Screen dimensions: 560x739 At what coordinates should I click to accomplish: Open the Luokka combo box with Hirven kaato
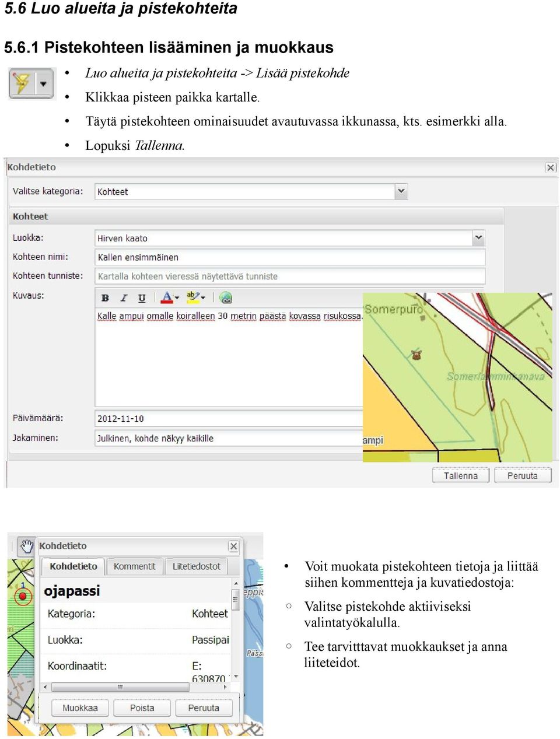(x=290, y=238)
